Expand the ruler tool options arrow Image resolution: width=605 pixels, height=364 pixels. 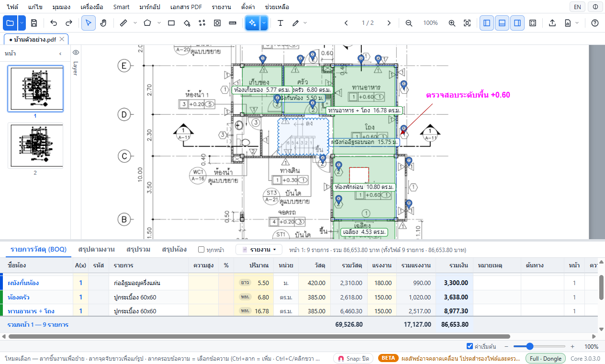click(134, 23)
